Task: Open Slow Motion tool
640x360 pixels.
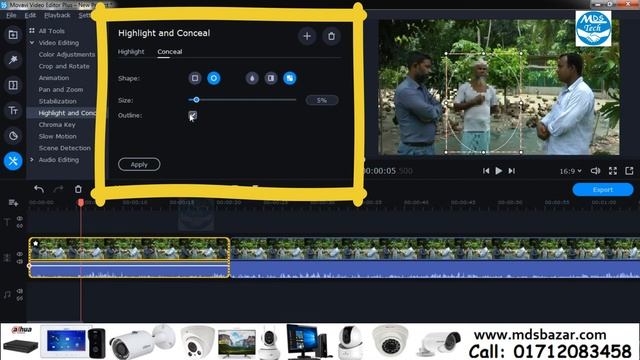Action: pos(57,136)
